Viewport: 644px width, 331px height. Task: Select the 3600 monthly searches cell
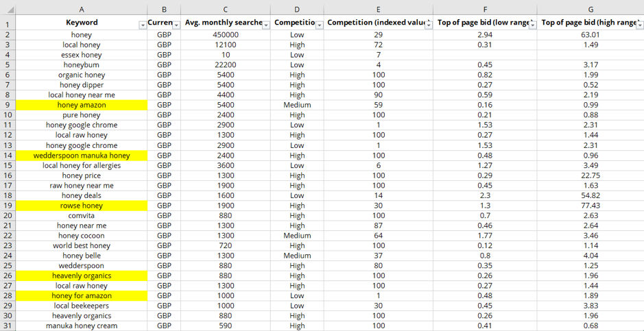pyautogui.click(x=226, y=165)
